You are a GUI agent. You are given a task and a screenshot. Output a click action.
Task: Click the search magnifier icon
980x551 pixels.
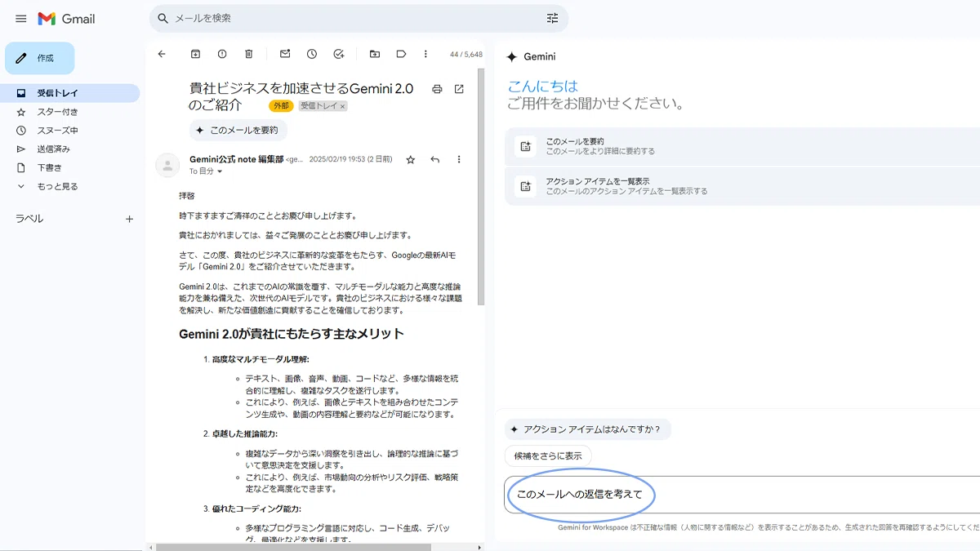click(x=163, y=18)
